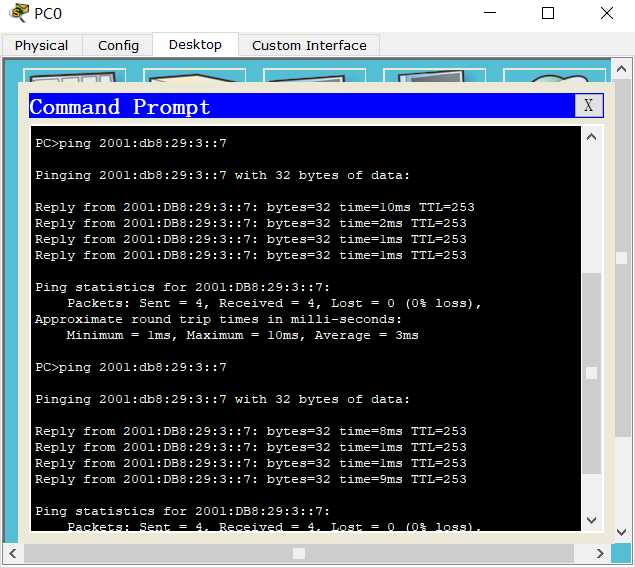Minimize the PC0 window
The height and width of the screenshot is (568, 635).
(490, 13)
